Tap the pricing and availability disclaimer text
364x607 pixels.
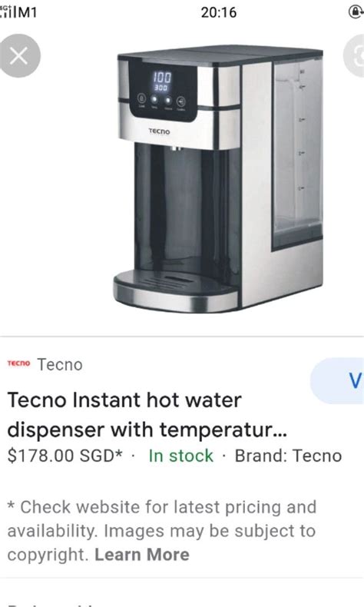162,531
